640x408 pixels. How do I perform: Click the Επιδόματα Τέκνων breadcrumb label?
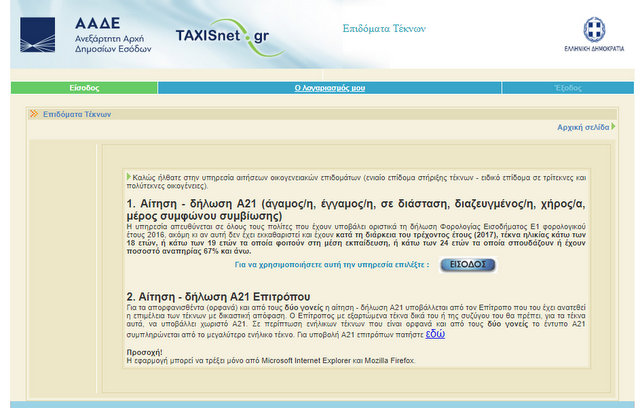pyautogui.click(x=77, y=114)
